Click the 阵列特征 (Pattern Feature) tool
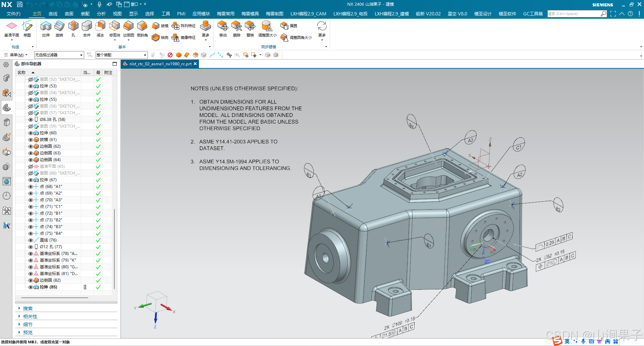Screen dimensions: 644x346 [x=183, y=26]
